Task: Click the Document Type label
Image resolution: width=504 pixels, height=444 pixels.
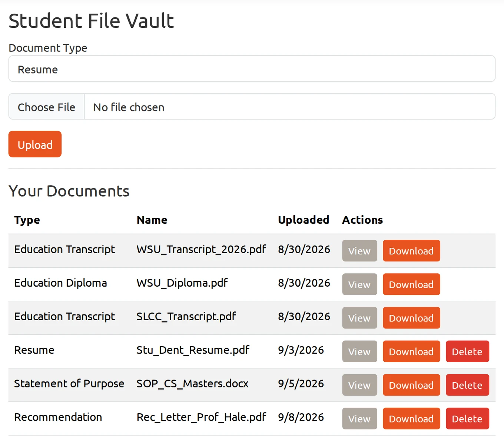Action: [48, 48]
